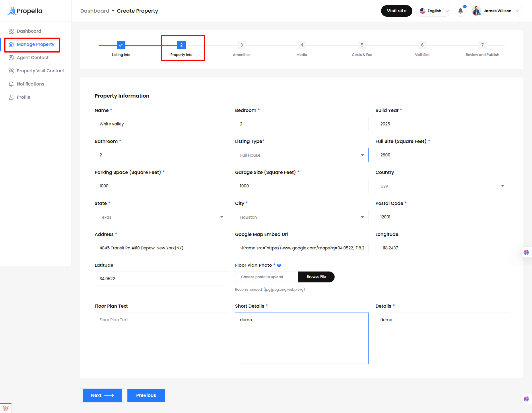This screenshot has width=532, height=413.
Task: Open notifications bell in top bar
Action: tap(461, 11)
